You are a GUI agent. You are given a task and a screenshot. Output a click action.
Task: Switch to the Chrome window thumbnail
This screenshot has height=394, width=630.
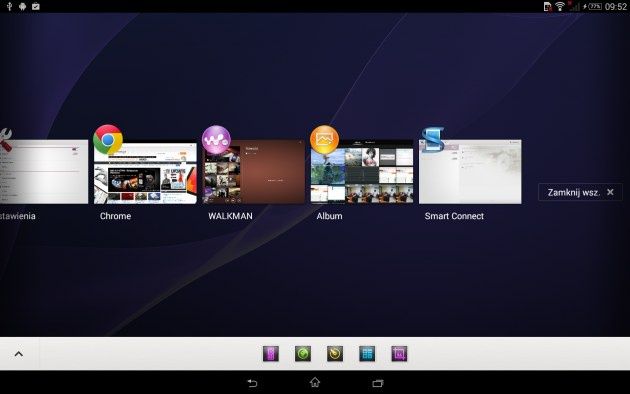click(145, 172)
